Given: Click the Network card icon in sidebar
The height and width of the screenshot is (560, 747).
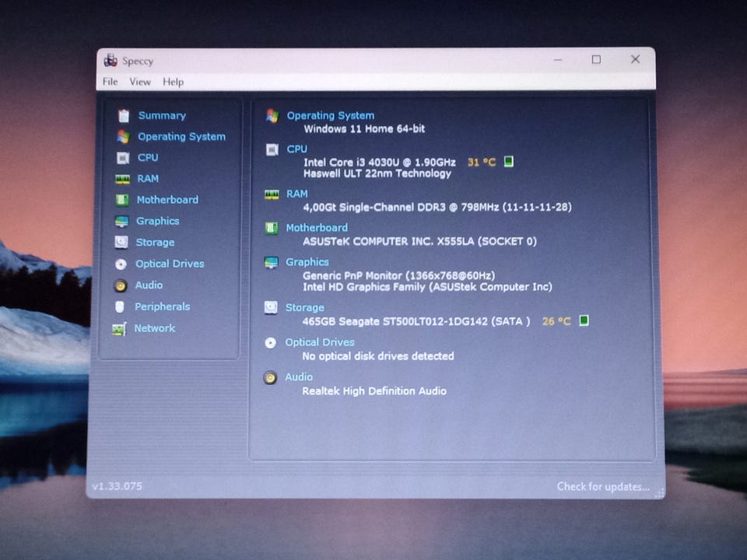Looking at the screenshot, I should 119,328.
